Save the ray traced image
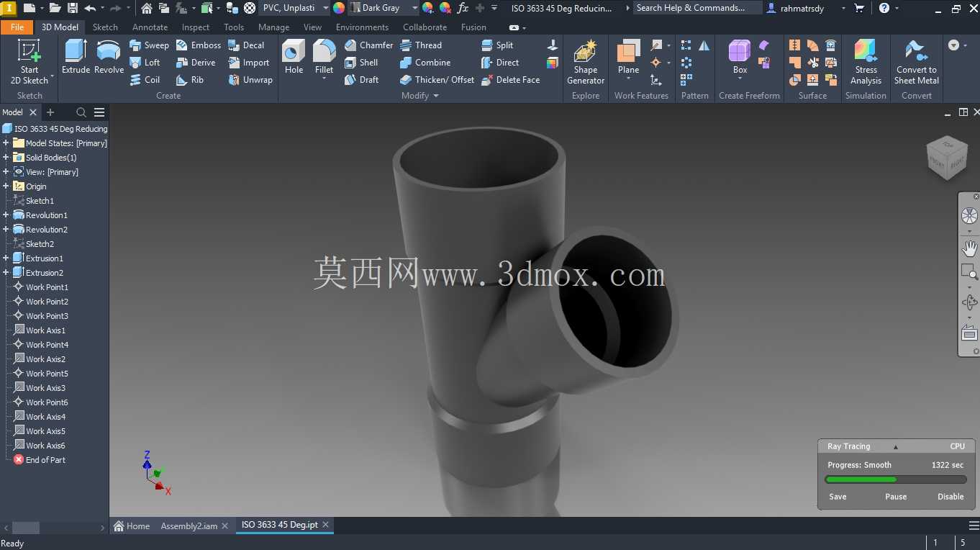Screen dimensions: 980x550 (x=838, y=497)
